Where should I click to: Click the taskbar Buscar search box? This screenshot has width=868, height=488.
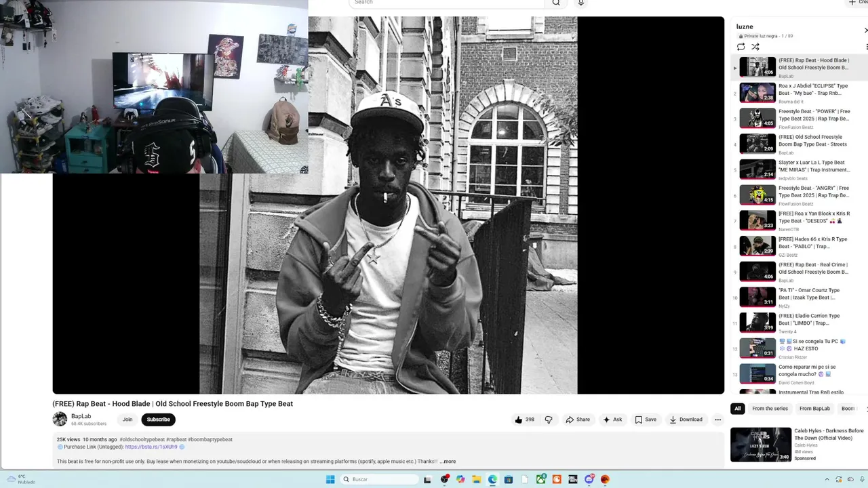[x=380, y=479]
